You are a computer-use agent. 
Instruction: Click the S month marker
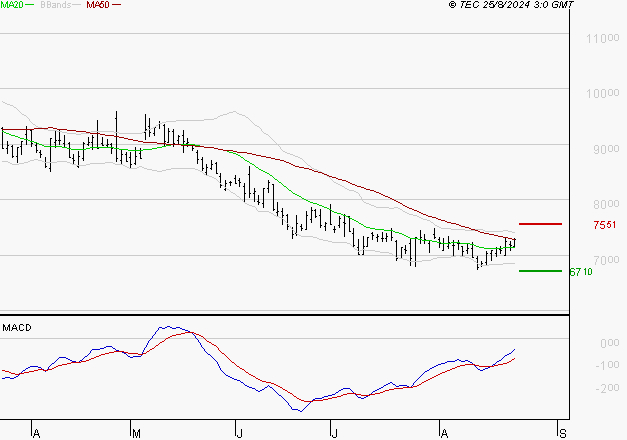[x=563, y=434]
